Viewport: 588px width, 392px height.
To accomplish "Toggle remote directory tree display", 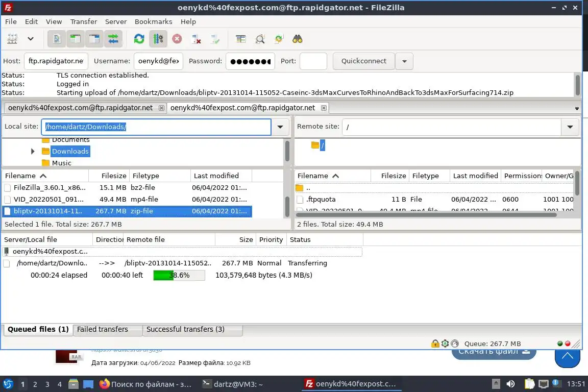I will coord(94,39).
